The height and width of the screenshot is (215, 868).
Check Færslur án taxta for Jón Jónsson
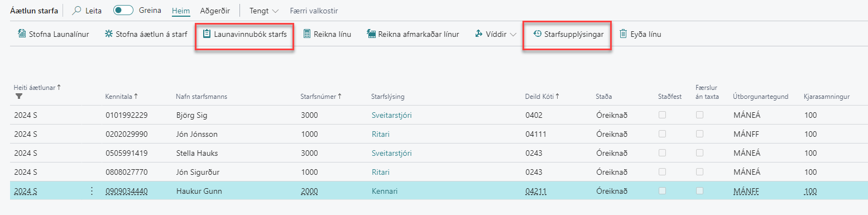(x=699, y=134)
